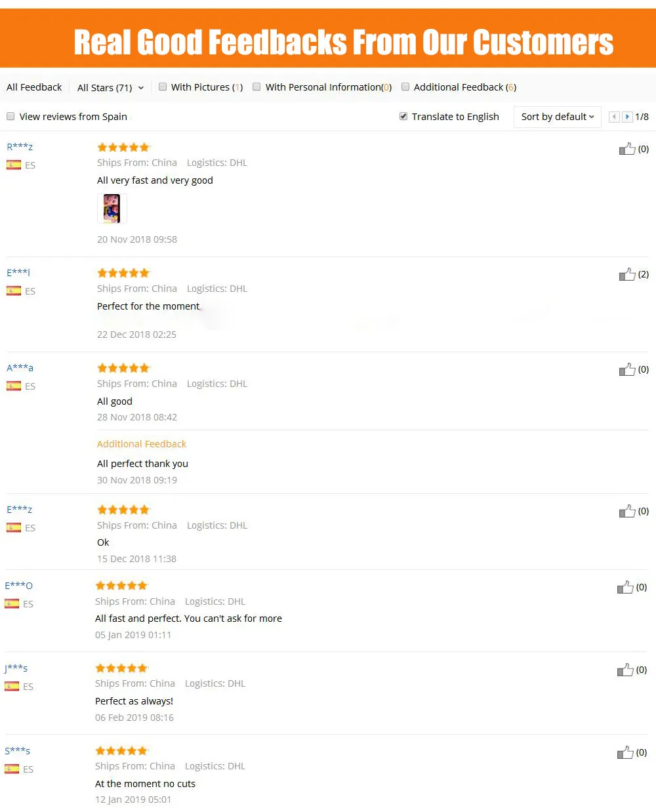656x812 pixels.
Task: Open the Sort by default dropdown
Action: (558, 117)
